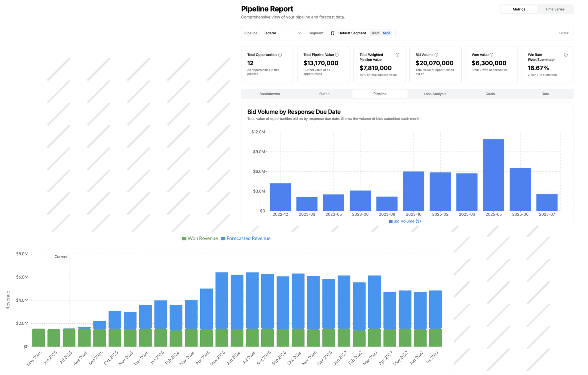Screen dimensions: 588x375
Task: Open the Win Rate info tooltip icon
Action: pyautogui.click(x=566, y=55)
